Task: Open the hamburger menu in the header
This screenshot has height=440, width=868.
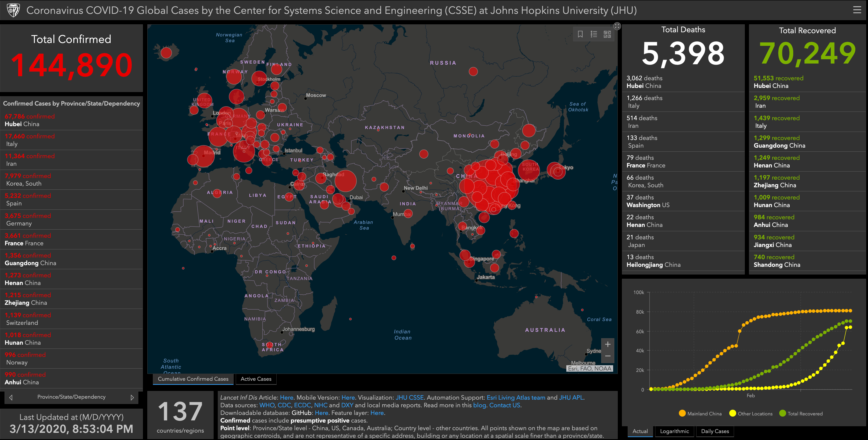Action: coord(857,10)
